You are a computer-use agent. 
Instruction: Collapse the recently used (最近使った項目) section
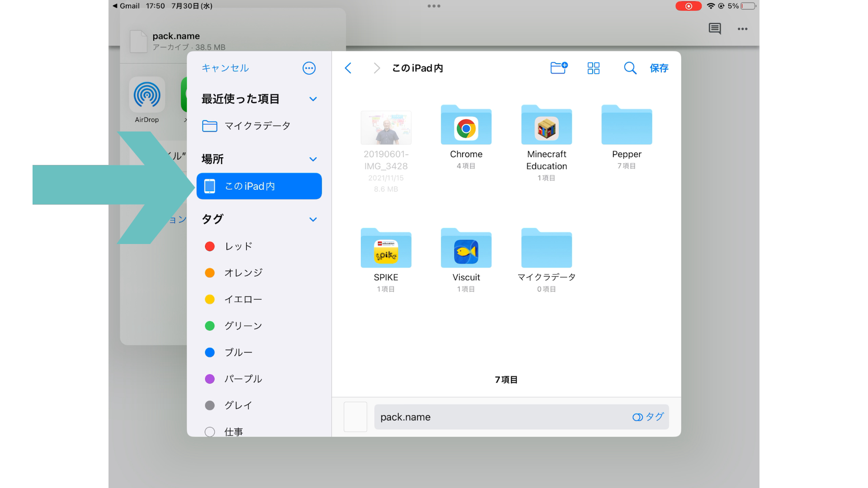(x=313, y=99)
